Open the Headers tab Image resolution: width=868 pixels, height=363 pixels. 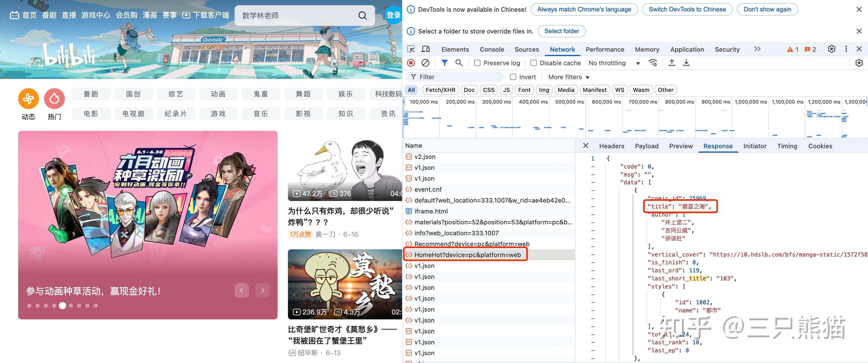pyautogui.click(x=611, y=146)
